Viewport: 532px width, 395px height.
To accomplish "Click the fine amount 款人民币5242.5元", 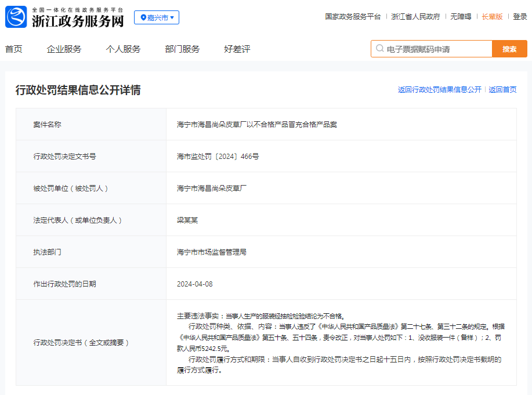I will click(x=204, y=349).
